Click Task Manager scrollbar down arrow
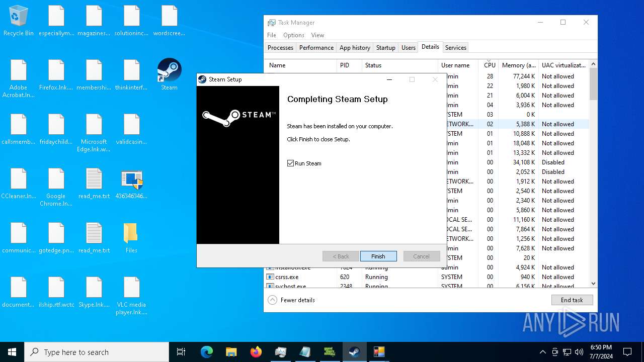This screenshot has height=362, width=644. [593, 284]
